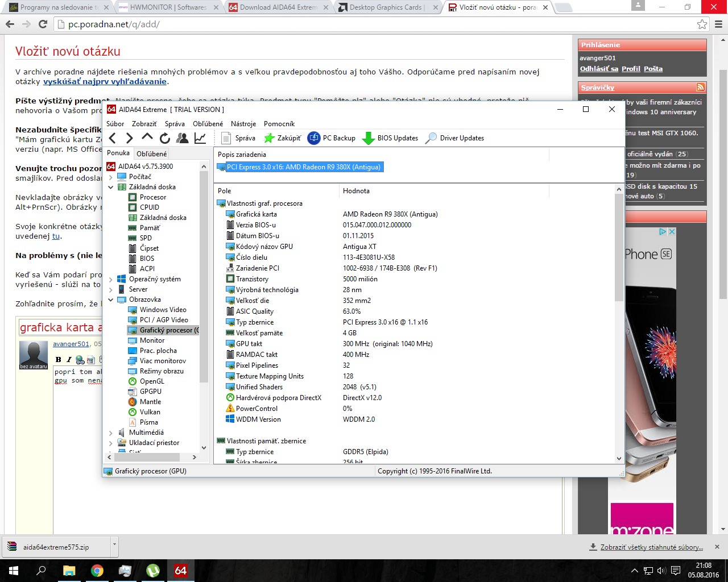This screenshot has height=582, width=728.
Task: Refresh the AIDA64 page view
Action: (x=165, y=138)
